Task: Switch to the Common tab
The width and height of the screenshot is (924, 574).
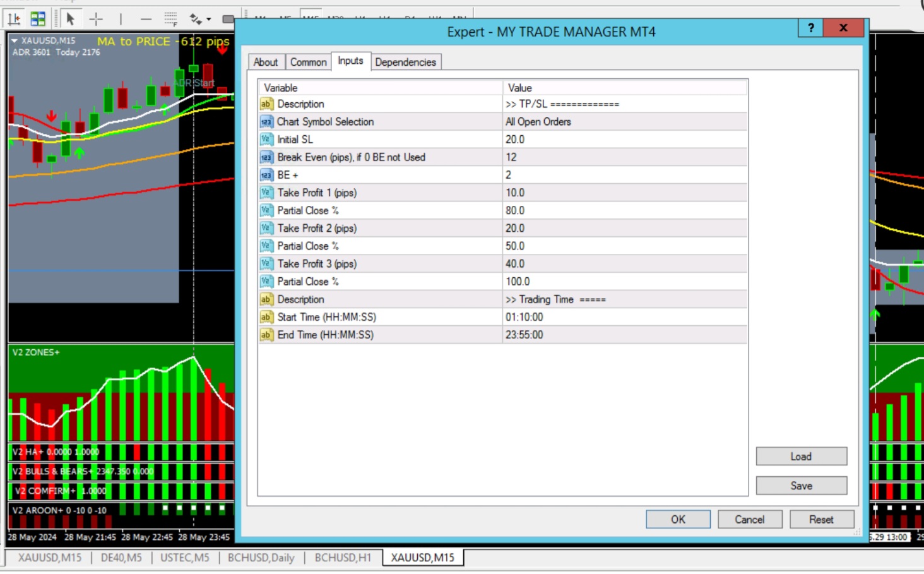Action: tap(308, 62)
